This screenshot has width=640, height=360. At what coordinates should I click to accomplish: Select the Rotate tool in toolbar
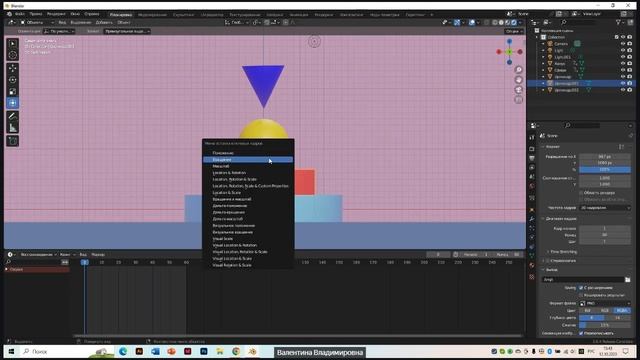[13, 80]
